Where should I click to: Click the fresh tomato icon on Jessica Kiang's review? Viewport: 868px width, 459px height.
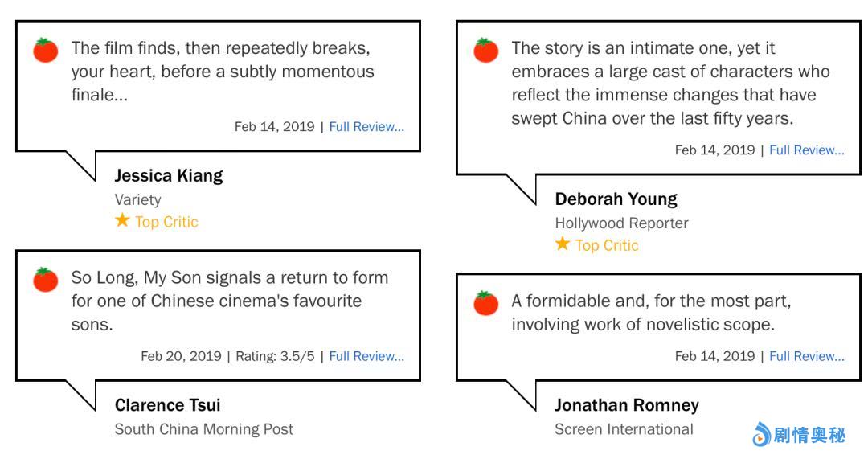coord(46,50)
